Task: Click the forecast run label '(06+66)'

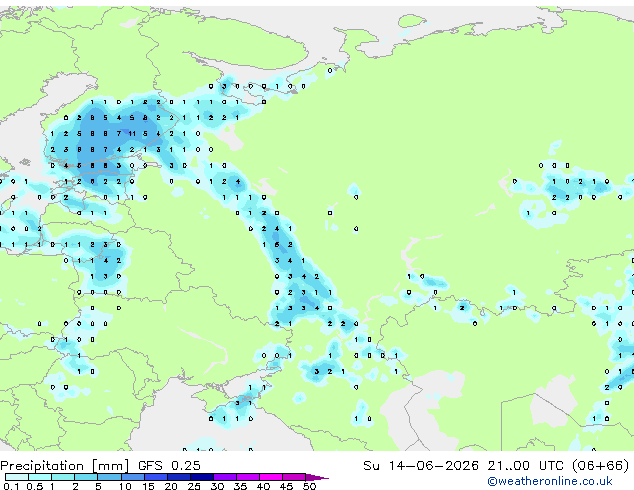Action: pos(601,466)
